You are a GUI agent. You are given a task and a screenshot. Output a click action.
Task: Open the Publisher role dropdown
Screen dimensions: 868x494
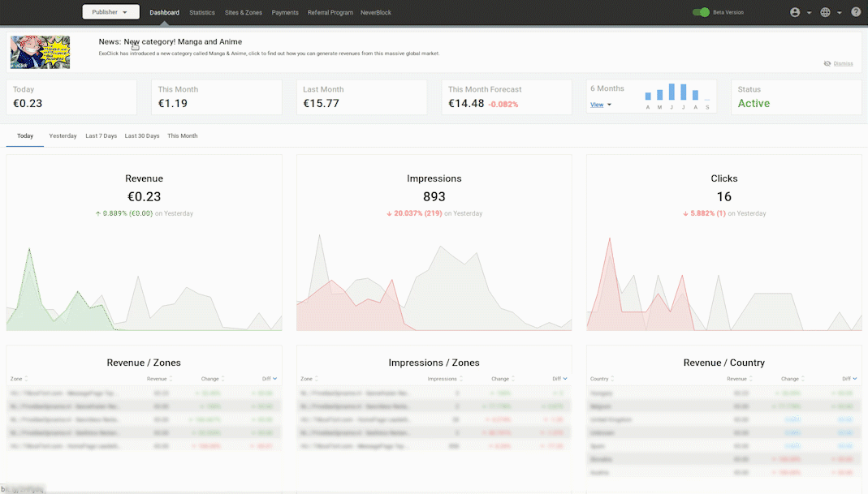point(110,12)
